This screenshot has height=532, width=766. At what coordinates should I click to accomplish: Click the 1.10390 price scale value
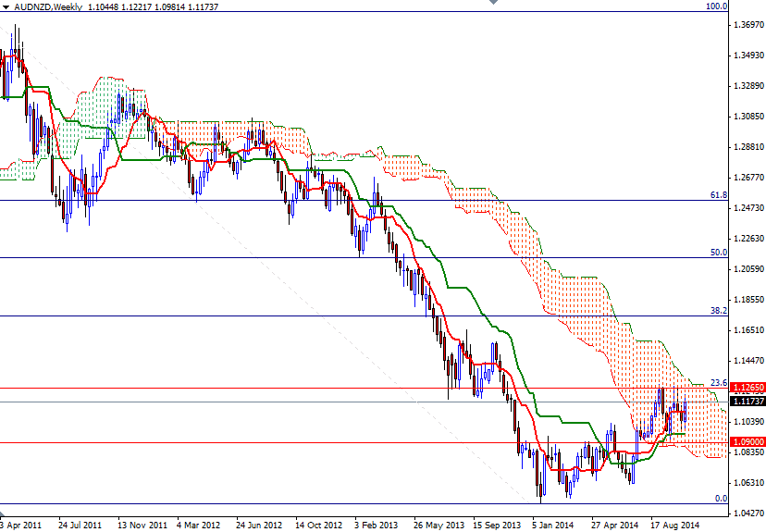[x=748, y=421]
